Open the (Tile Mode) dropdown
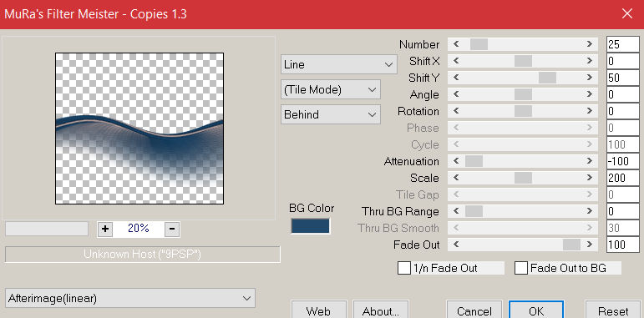 [331, 89]
